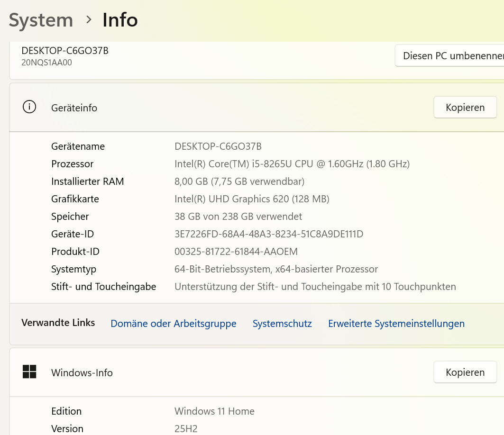Click the Systemtyp label
504x435 pixels.
tap(73, 269)
